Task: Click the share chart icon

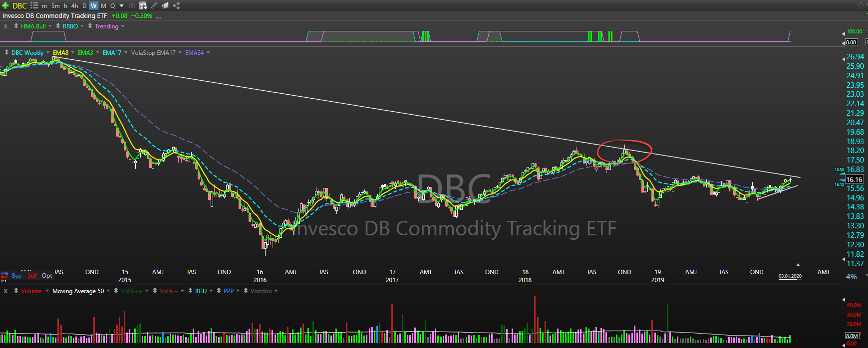Action: click(176, 5)
